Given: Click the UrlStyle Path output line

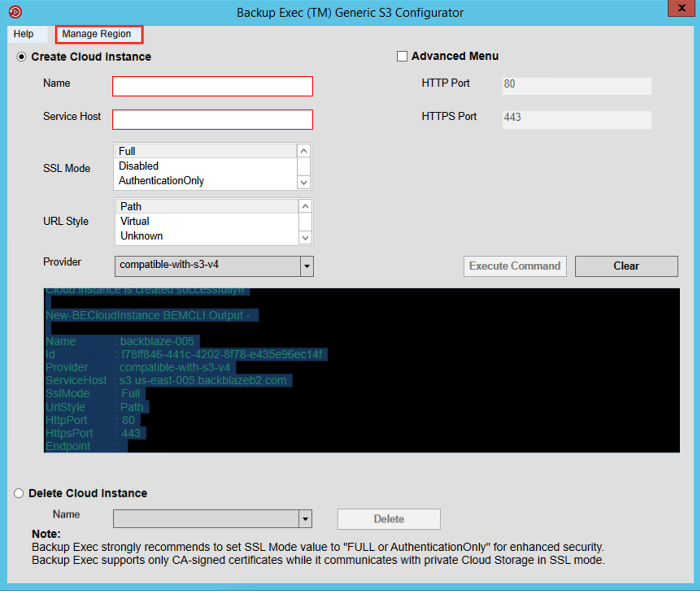Looking at the screenshot, I should tap(94, 408).
